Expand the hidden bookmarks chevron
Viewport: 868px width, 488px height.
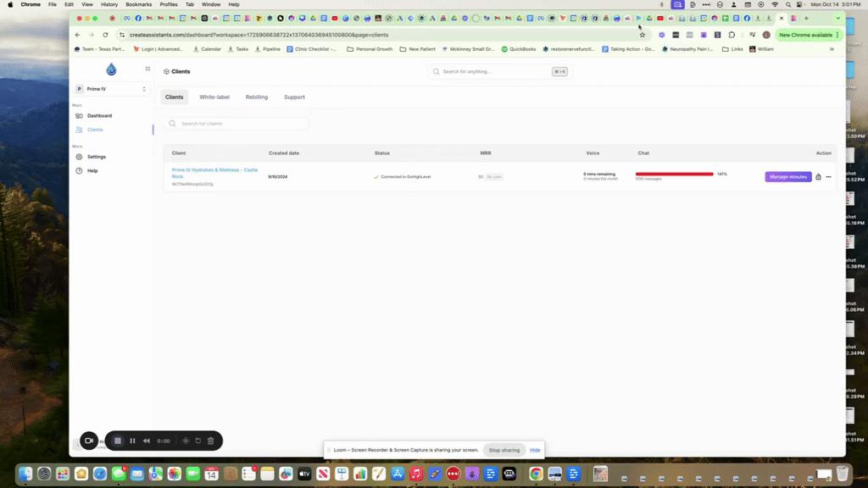833,48
